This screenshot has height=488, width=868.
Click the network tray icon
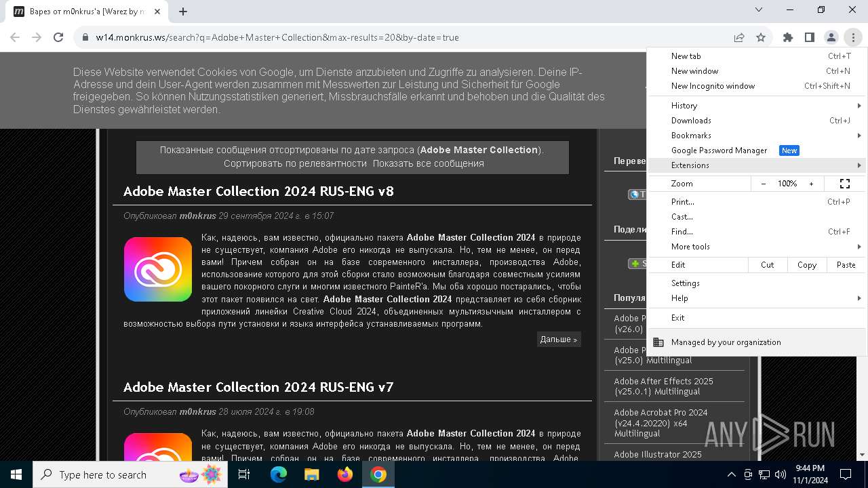[764, 474]
